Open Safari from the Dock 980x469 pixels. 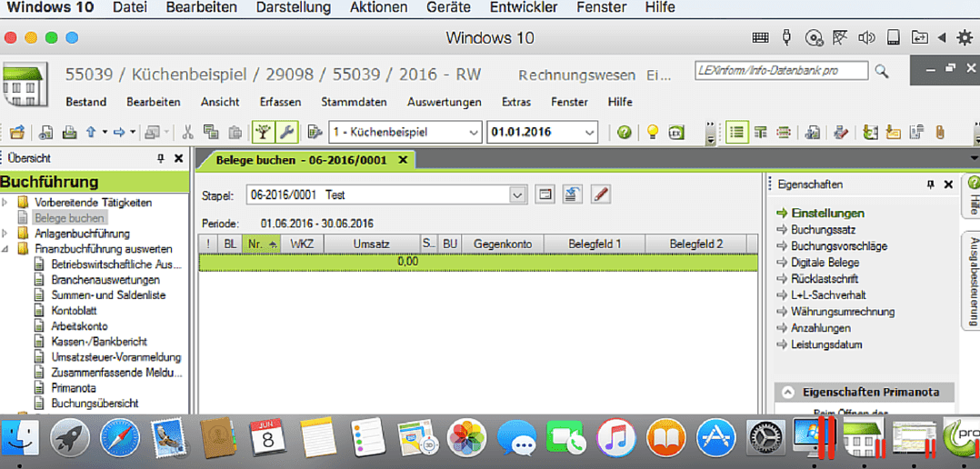[x=119, y=437]
